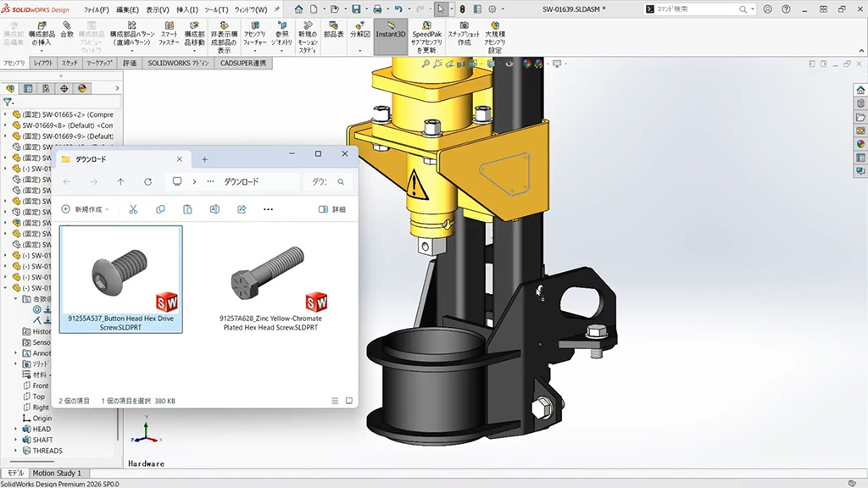868x488 pixels.
Task: Open the ConfigurationManager tab icon in the feature panel
Action: 46,88
